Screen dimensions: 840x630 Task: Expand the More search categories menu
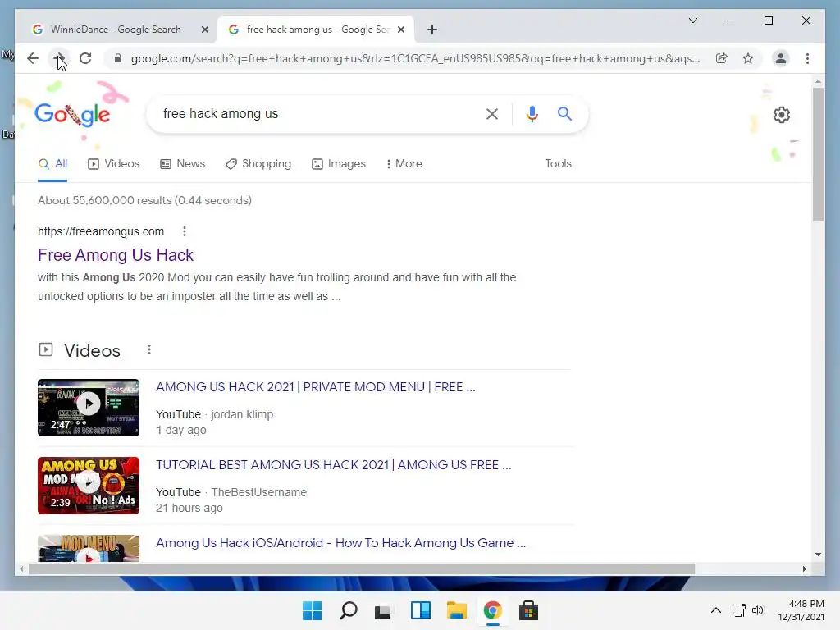(404, 164)
